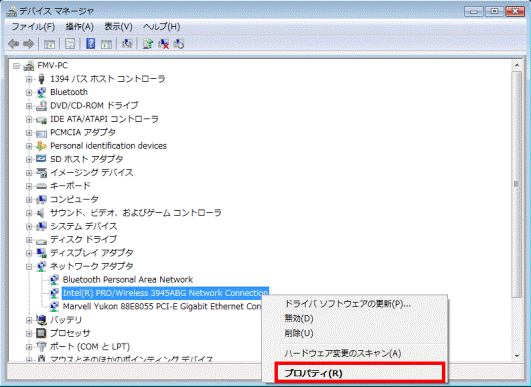The height and width of the screenshot is (387, 531).
Task: Choose 削除(U) from the context menu
Action: pos(299,334)
